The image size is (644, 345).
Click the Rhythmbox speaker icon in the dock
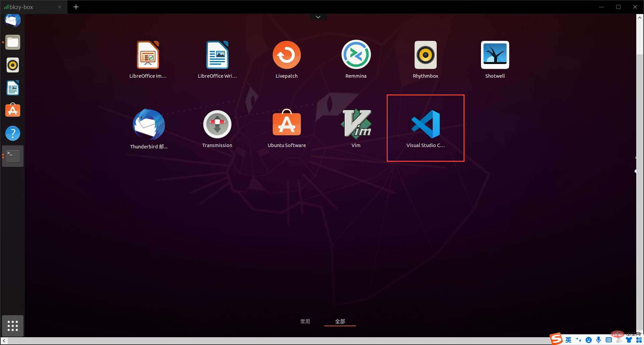(x=13, y=65)
